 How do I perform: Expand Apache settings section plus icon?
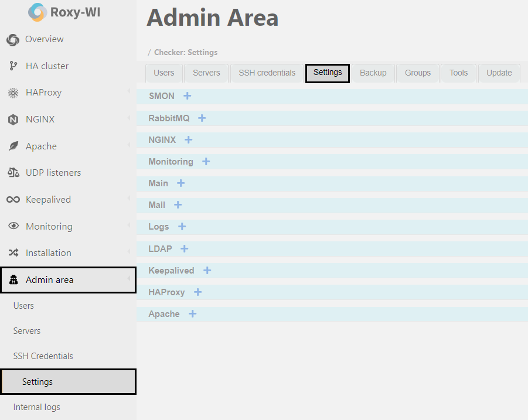tap(192, 314)
